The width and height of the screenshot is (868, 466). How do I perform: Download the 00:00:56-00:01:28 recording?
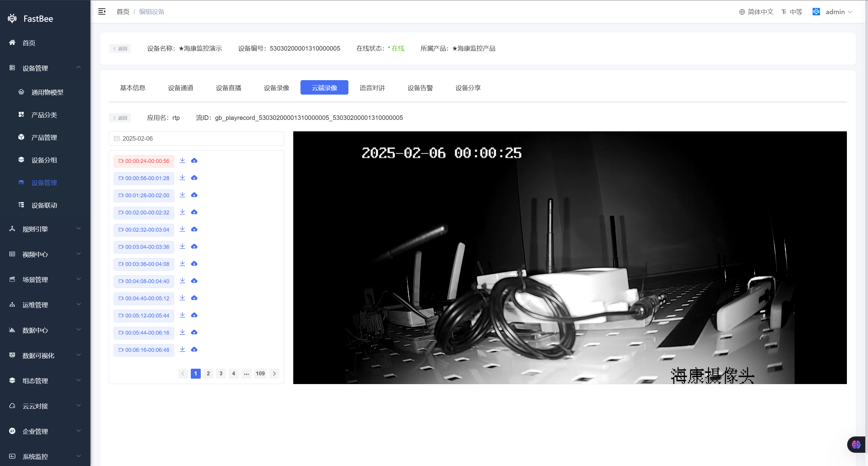click(x=182, y=177)
